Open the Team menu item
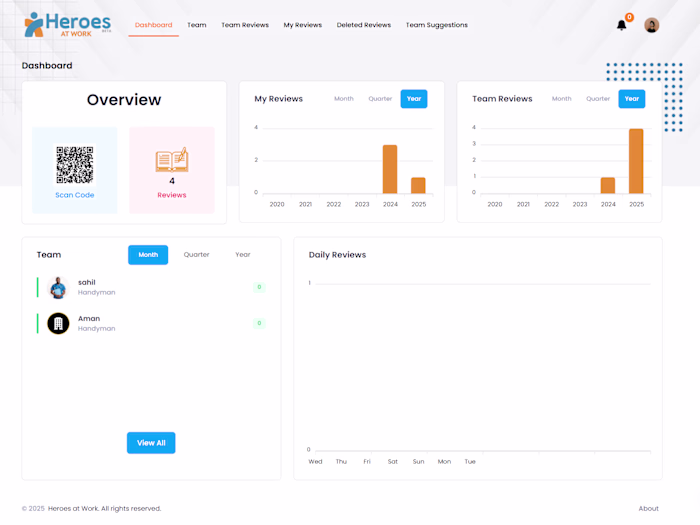700x525 pixels. coord(197,25)
